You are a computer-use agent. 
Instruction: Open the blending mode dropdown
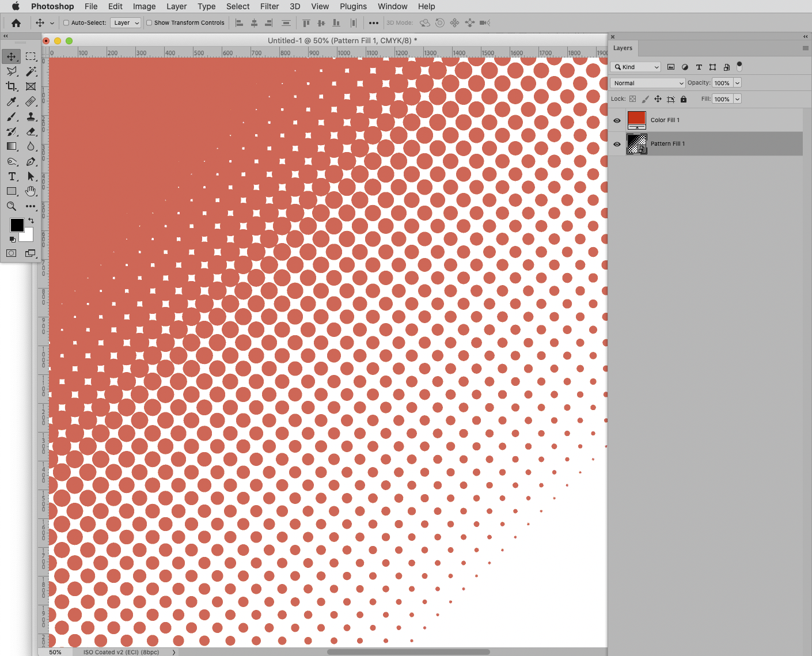(647, 82)
